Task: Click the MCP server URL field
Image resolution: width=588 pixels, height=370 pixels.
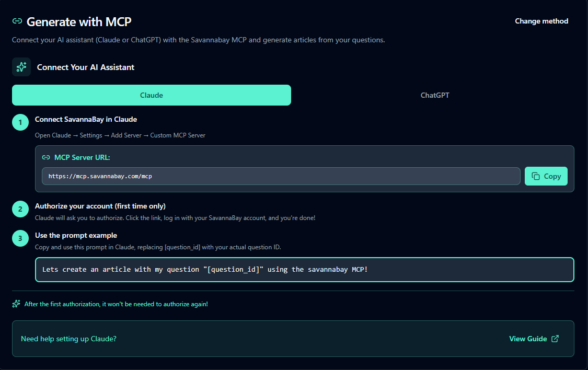Action: [281, 176]
